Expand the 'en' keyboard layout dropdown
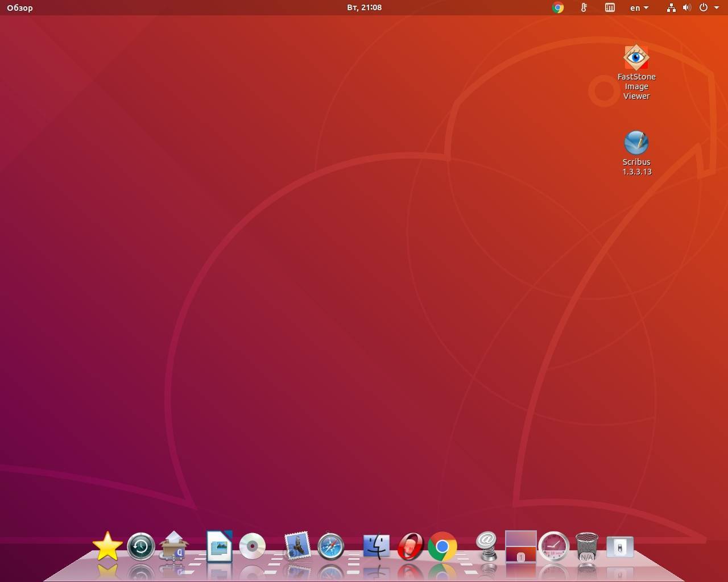728x582 pixels. point(639,8)
